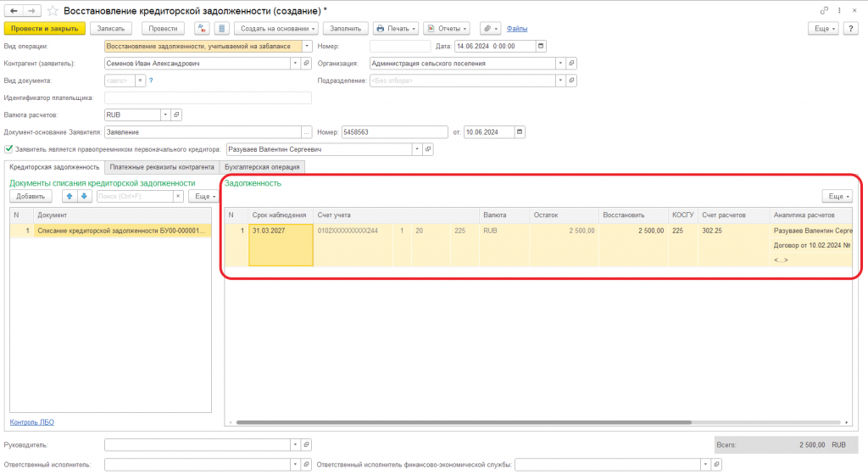Move document row up with blue arrow
The width and height of the screenshot is (868, 474).
tap(70, 196)
